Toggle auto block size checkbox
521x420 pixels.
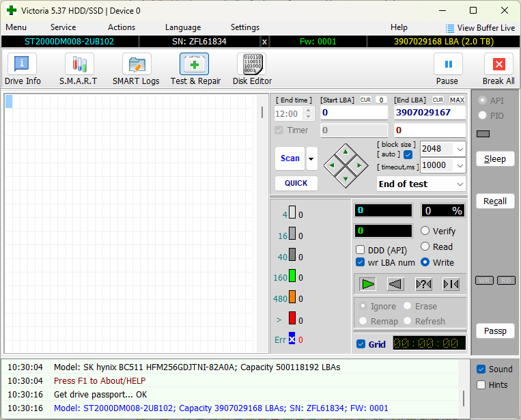click(408, 154)
